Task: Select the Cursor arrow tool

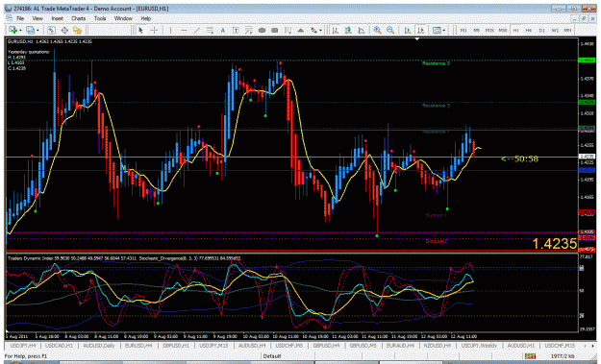Action: 140,30
